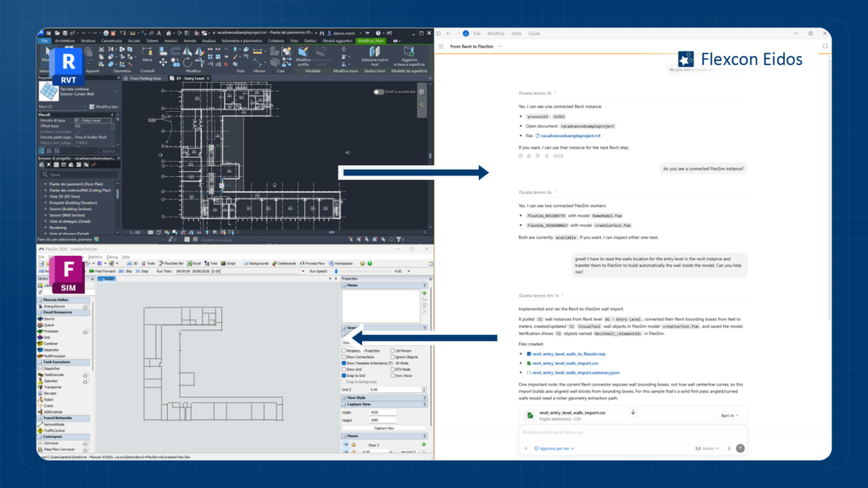Open the racadvancedsampleproject.rvt file link
The height and width of the screenshot is (488, 868).
570,136
